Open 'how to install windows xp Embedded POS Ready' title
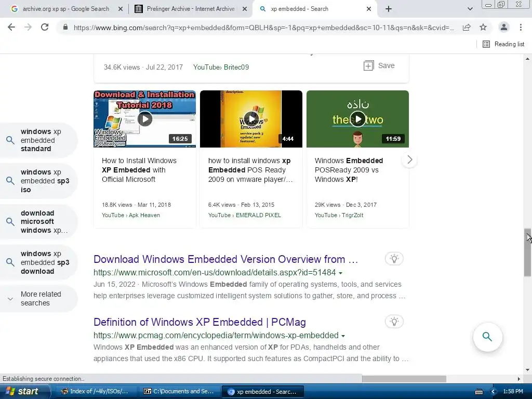The image size is (532, 399). (x=250, y=170)
